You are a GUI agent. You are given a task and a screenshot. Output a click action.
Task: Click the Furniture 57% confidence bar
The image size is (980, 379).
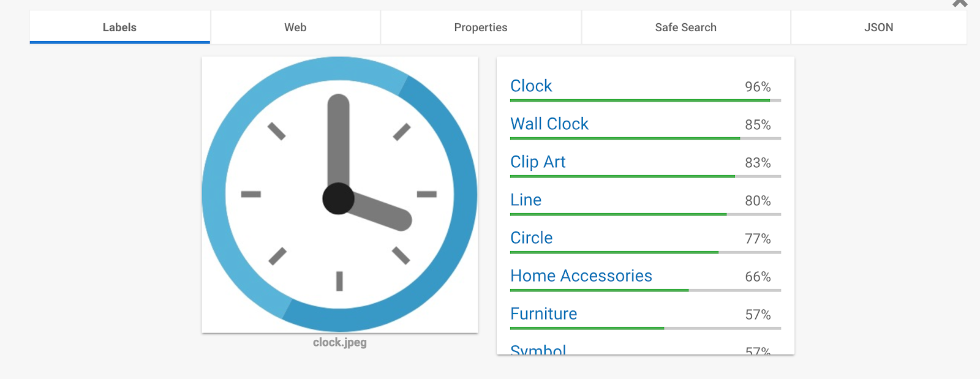[x=646, y=328]
